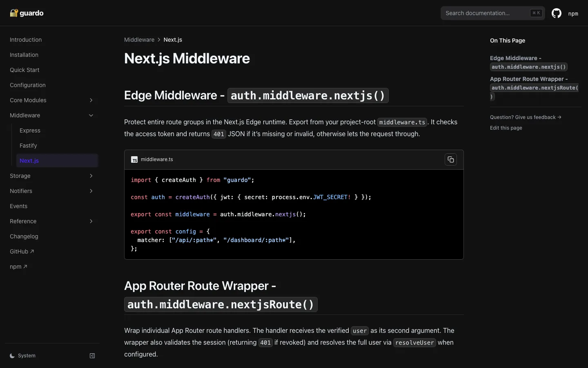Jump to Edge Middleware in On This Page
588x368 pixels.
(529, 62)
